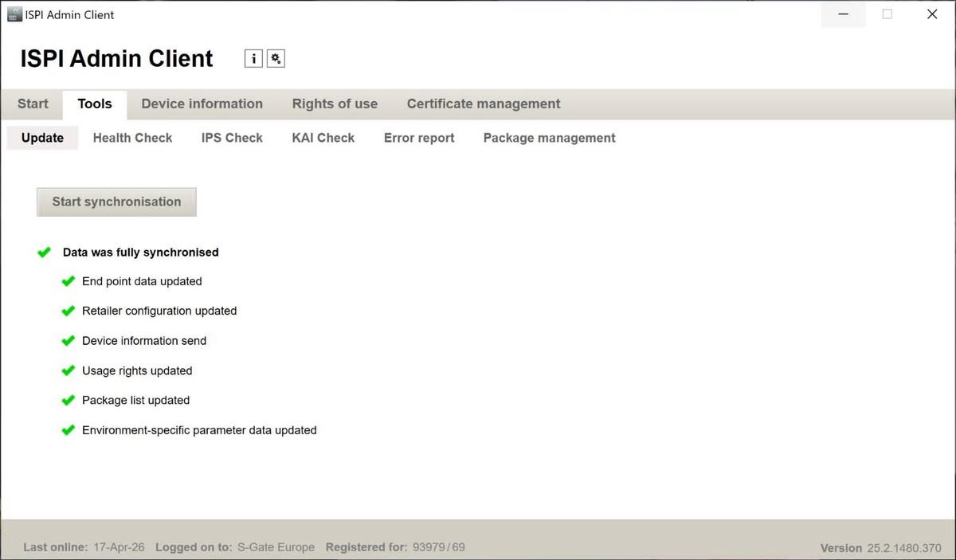Click the check next to Usage rights updated
Viewport: 956px width, 560px height.
68,370
